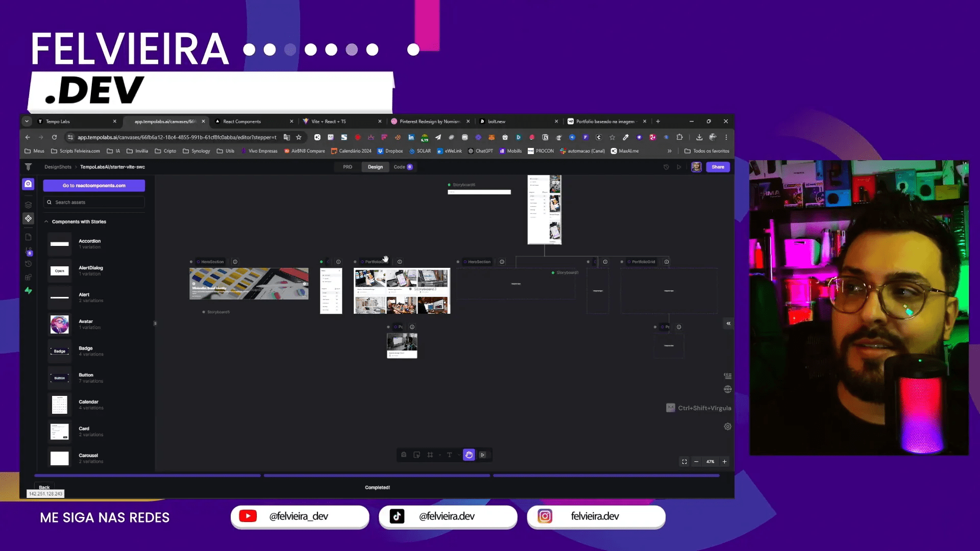
Task: Select the Text tool in bottom toolbar
Action: click(449, 455)
